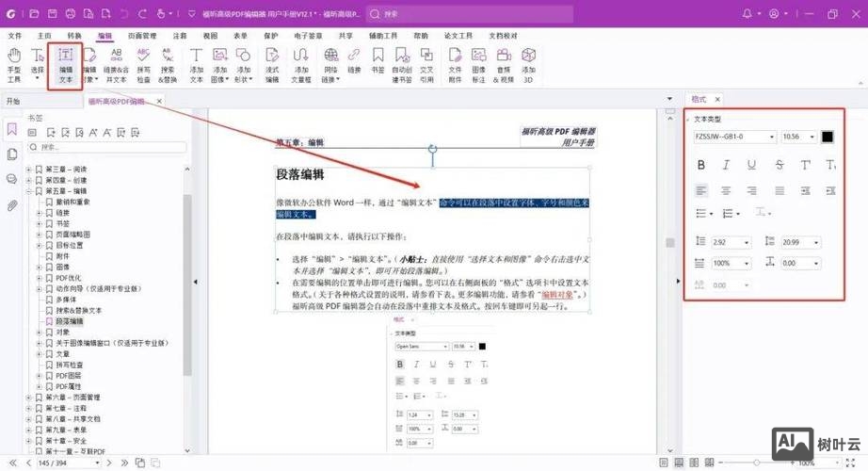Close the 格式 panel tab
This screenshot has height=471, width=868.
[717, 99]
